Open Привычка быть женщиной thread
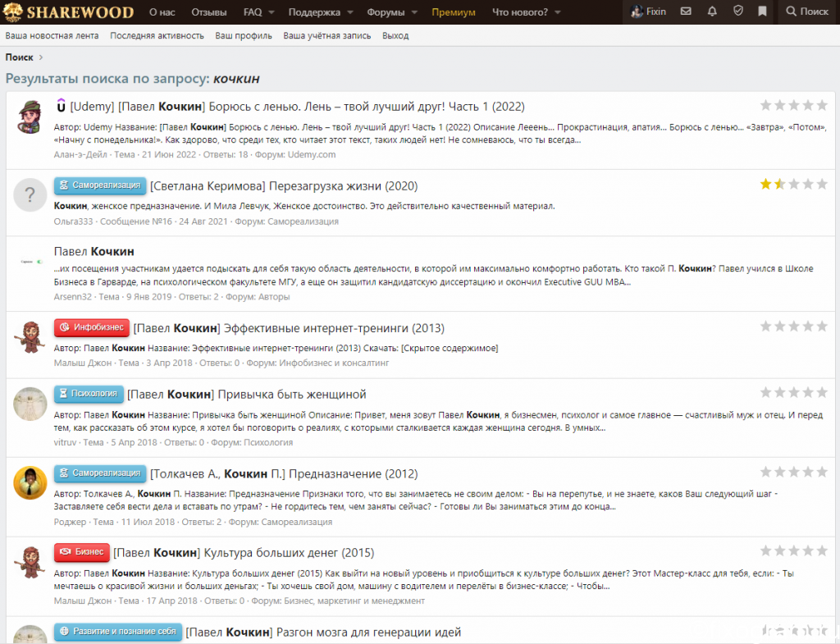This screenshot has height=644, width=840. click(x=246, y=395)
